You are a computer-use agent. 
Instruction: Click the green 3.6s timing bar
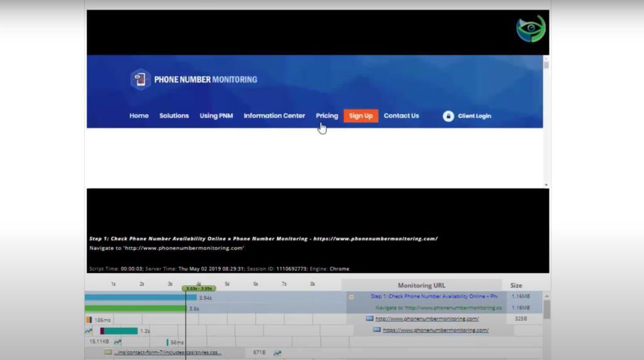(136, 308)
